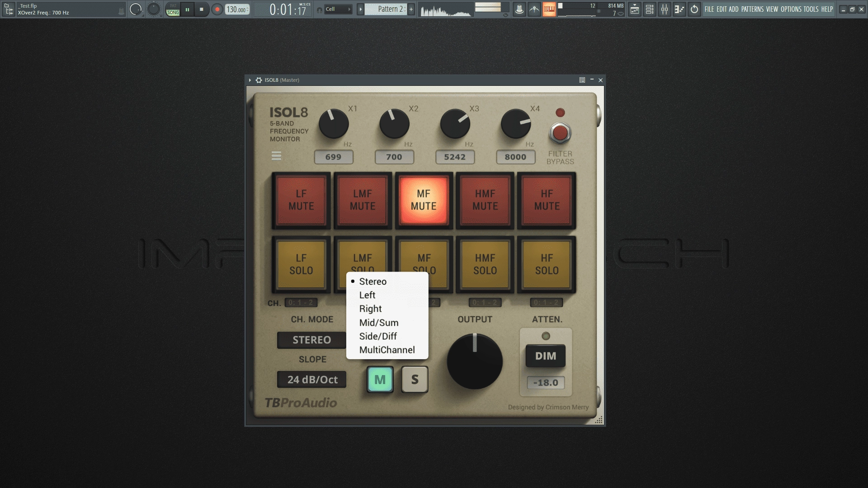Toggle the red FILTER BYPASS button
Image resolution: width=868 pixels, height=488 pixels.
(560, 133)
